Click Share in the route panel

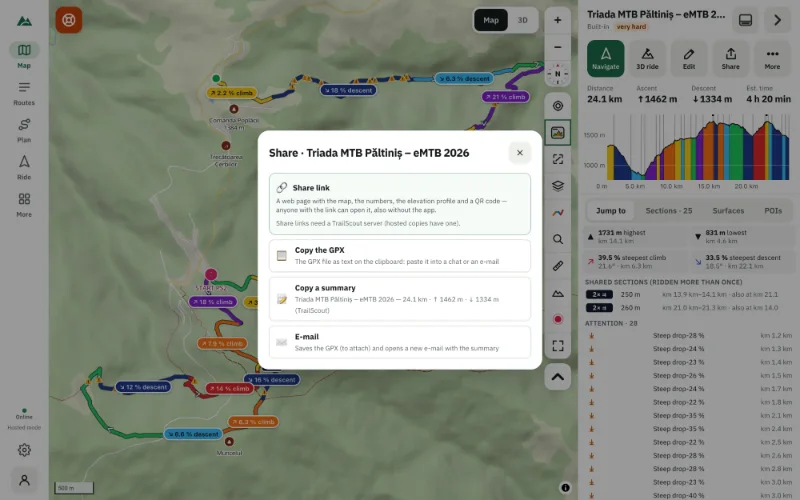pyautogui.click(x=731, y=59)
